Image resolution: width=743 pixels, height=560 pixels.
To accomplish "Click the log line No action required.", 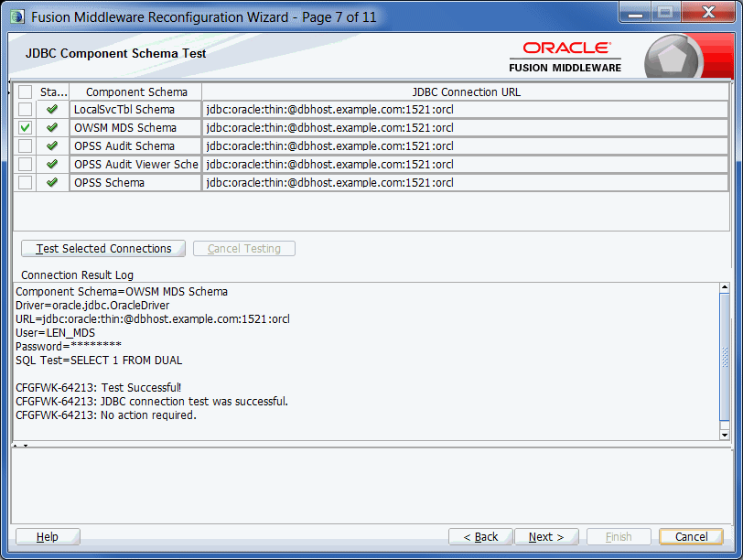I will click(x=106, y=415).
